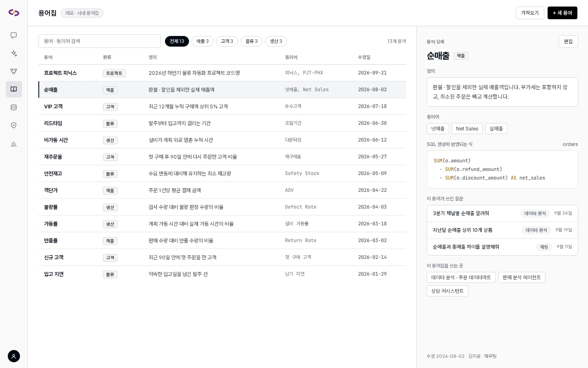Select the 신규 고객 term row
Screen dimensions: 588x368
click(222, 257)
